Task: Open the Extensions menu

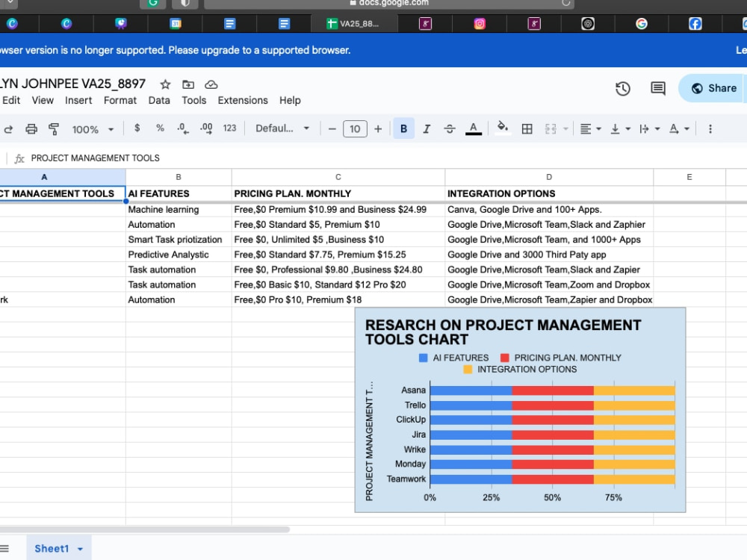Action: pyautogui.click(x=243, y=101)
